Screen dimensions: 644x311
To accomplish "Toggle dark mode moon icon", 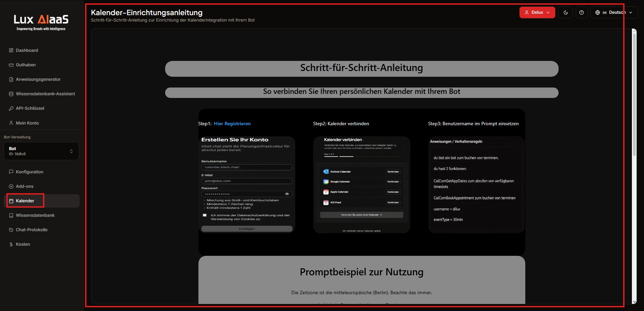I will coord(565,12).
